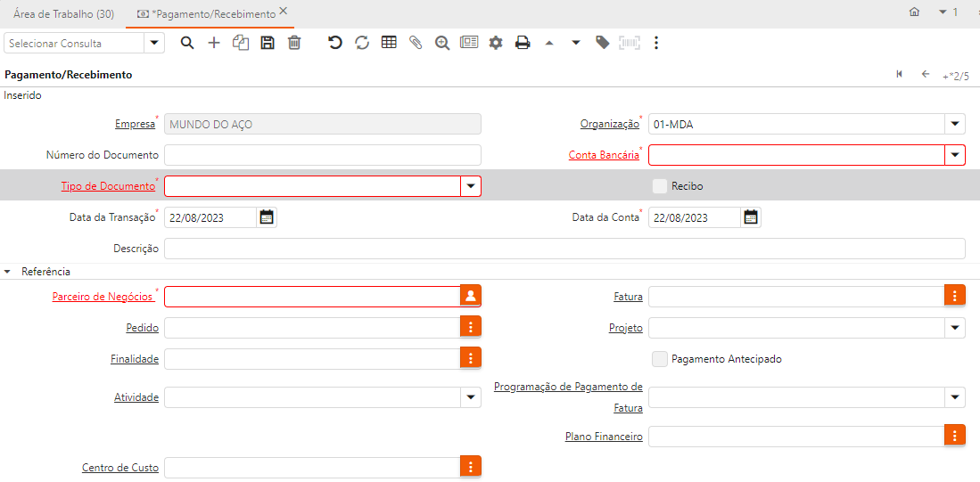Enable the Recibo checkbox
Viewport: 980px width, 482px height.
[x=660, y=186]
